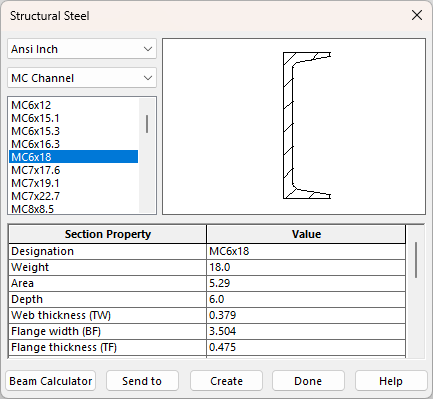Click the Web thickness (TW) row label
Image resolution: width=433 pixels, height=399 pixels.
point(108,315)
